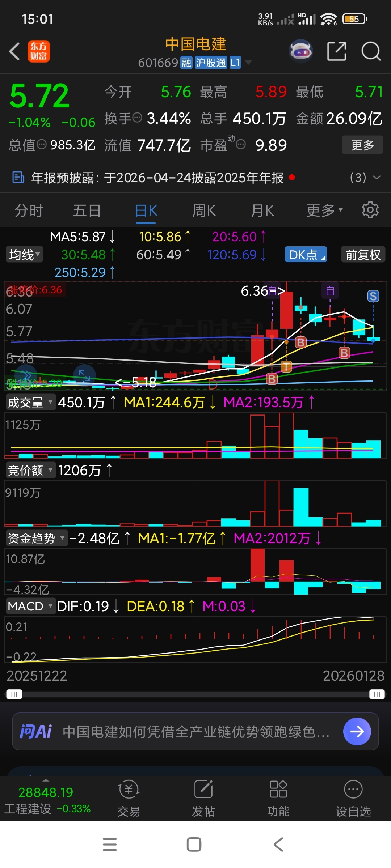The height and width of the screenshot is (868, 391).
Task: Tap the 沪股通 badge
Action: (211, 63)
